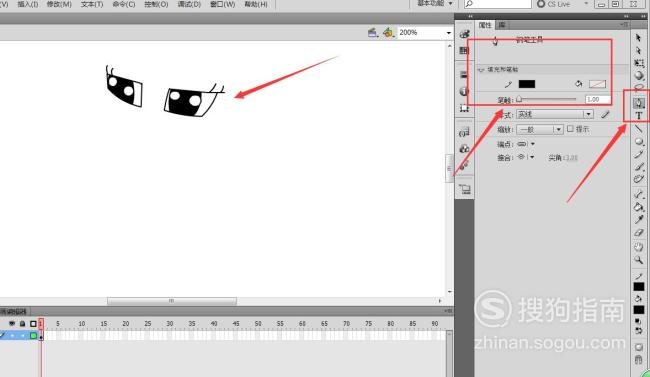Image resolution: width=650 pixels, height=377 pixels.
Task: Open the 基本功能 workspace dropdown
Action: tap(434, 4)
